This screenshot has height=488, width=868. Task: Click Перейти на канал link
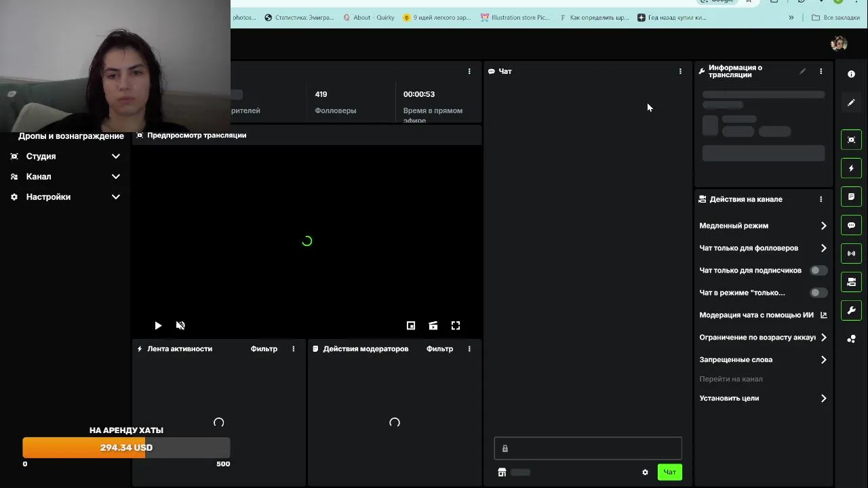[x=731, y=379]
